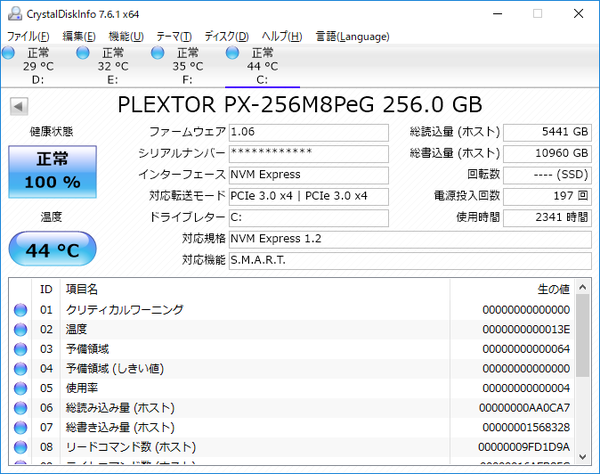Click total host reads value 5441 GB

click(547, 132)
